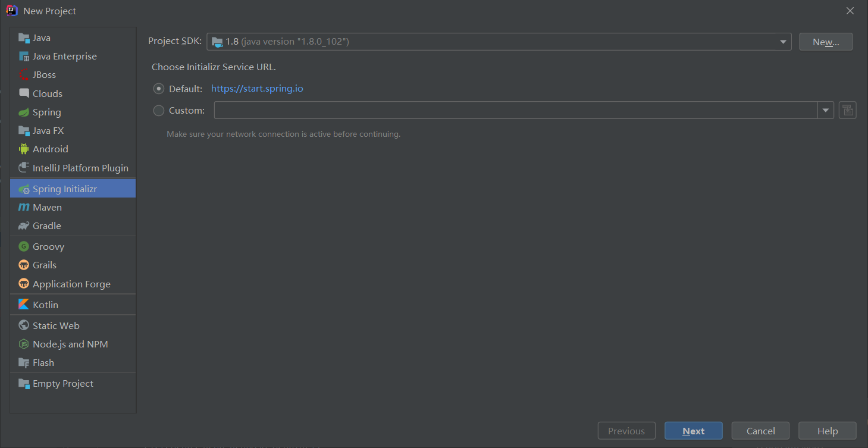Select the Groovy 'G' icon

pyautogui.click(x=24, y=246)
